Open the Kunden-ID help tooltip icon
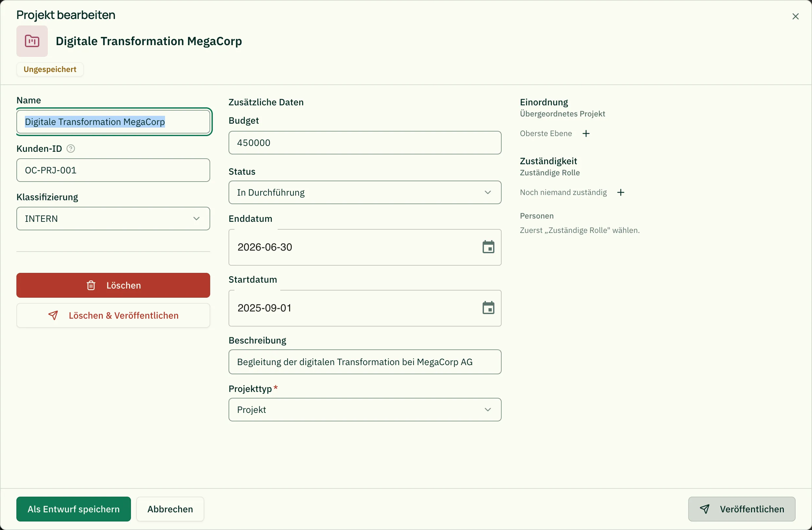 pyautogui.click(x=71, y=149)
